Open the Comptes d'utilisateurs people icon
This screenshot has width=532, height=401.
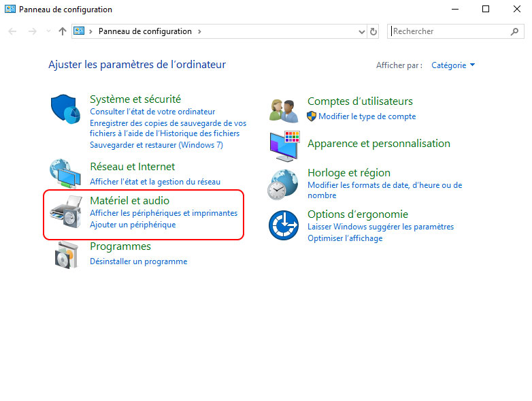(284, 111)
